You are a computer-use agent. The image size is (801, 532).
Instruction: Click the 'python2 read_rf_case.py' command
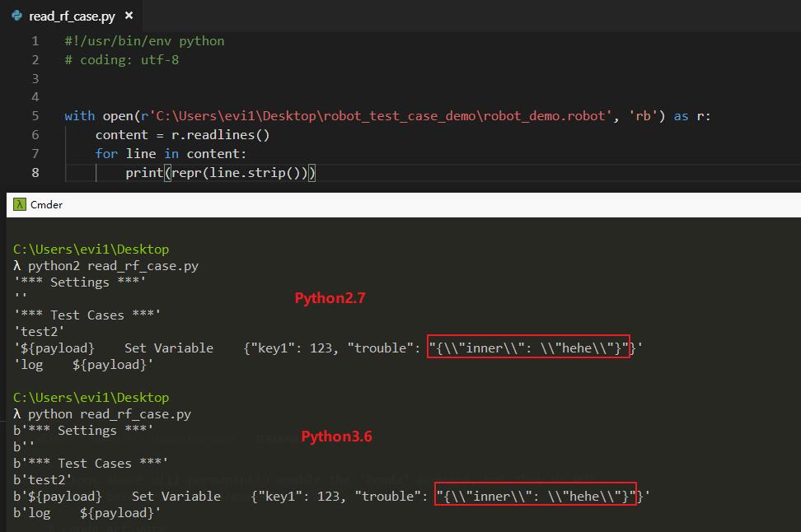click(x=113, y=266)
